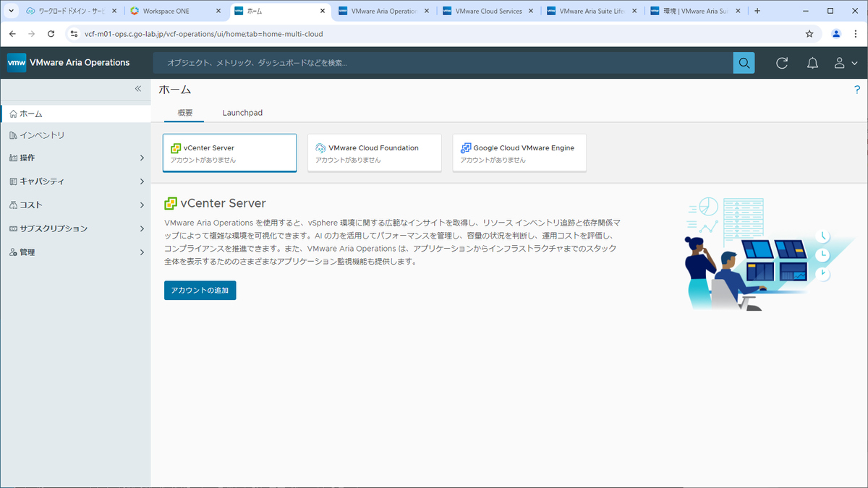868x488 pixels.
Task: Close the Workspace ONE browser tab
Action: [x=218, y=12]
